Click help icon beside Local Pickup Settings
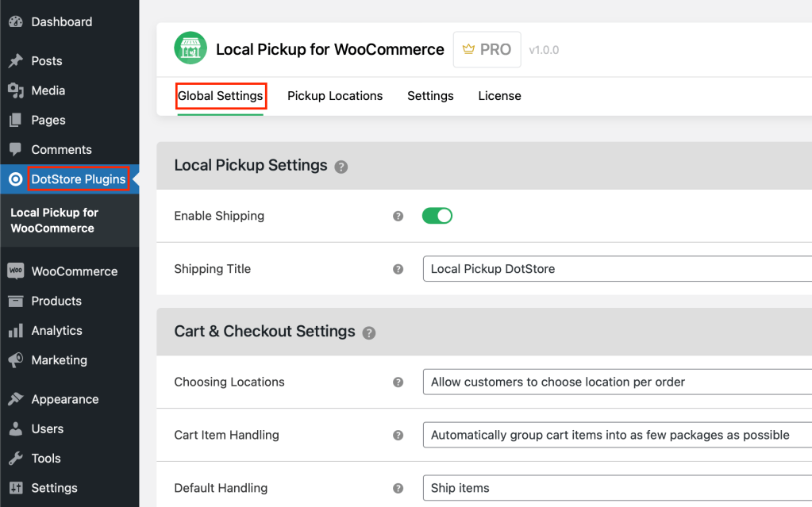The image size is (812, 507). [x=341, y=167]
